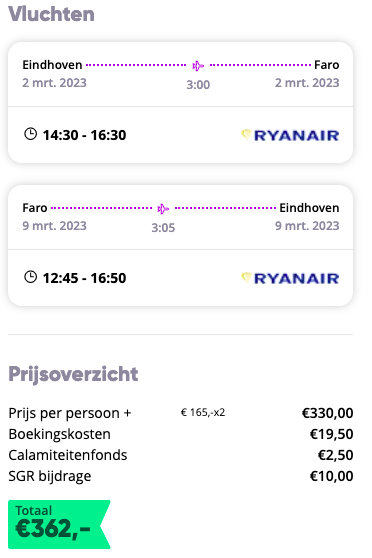
Task: Click the SGR bijdrage line item
Action: [x=181, y=476]
